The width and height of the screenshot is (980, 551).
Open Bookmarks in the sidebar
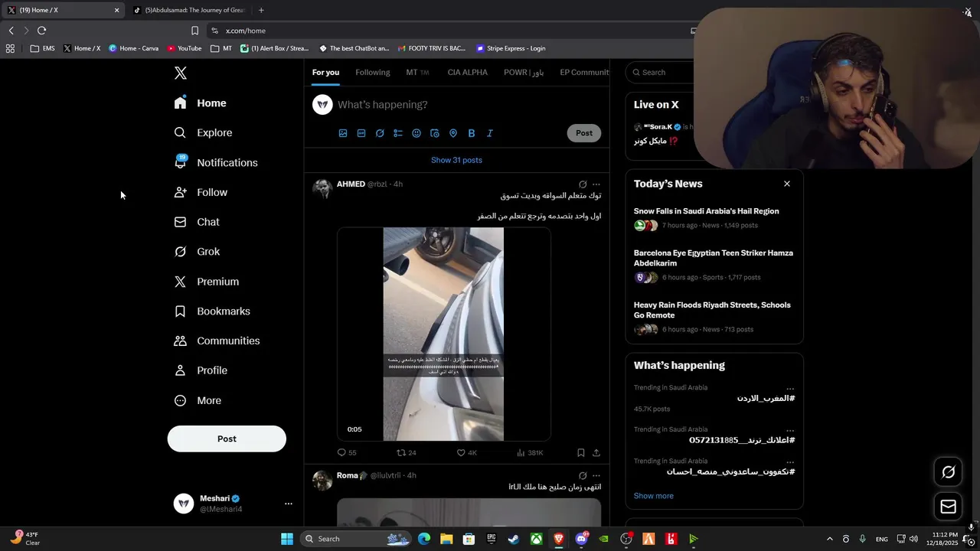pyautogui.click(x=212, y=311)
